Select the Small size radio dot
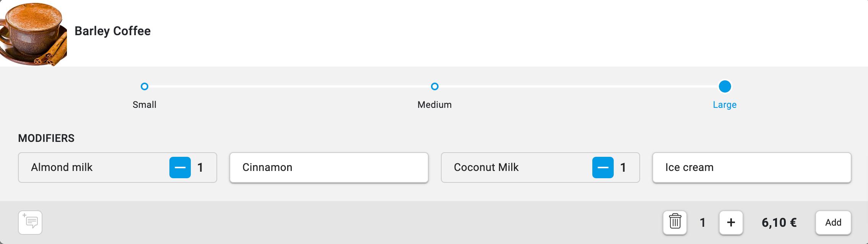 [145, 86]
